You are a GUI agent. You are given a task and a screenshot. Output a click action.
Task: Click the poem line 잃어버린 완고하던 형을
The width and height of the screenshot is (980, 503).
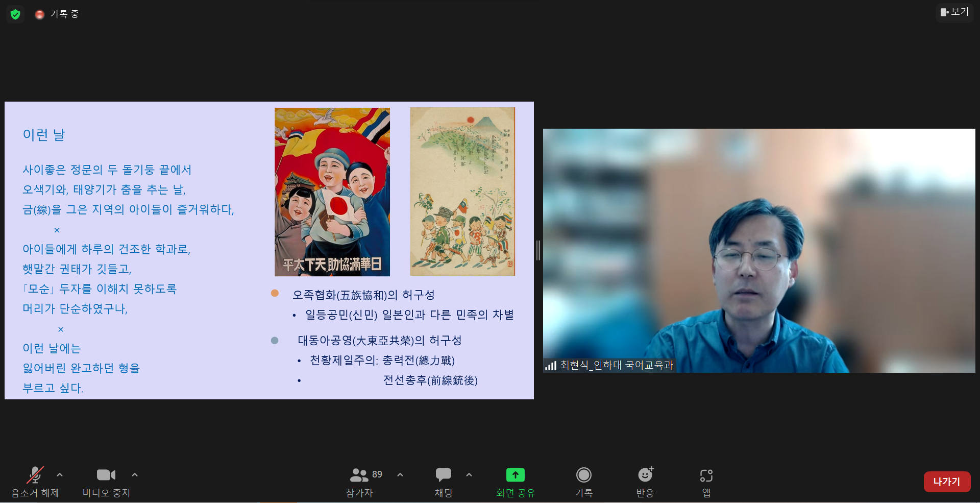click(81, 368)
